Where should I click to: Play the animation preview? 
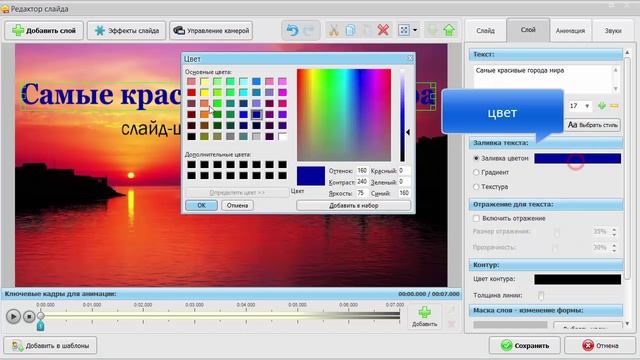(13, 316)
